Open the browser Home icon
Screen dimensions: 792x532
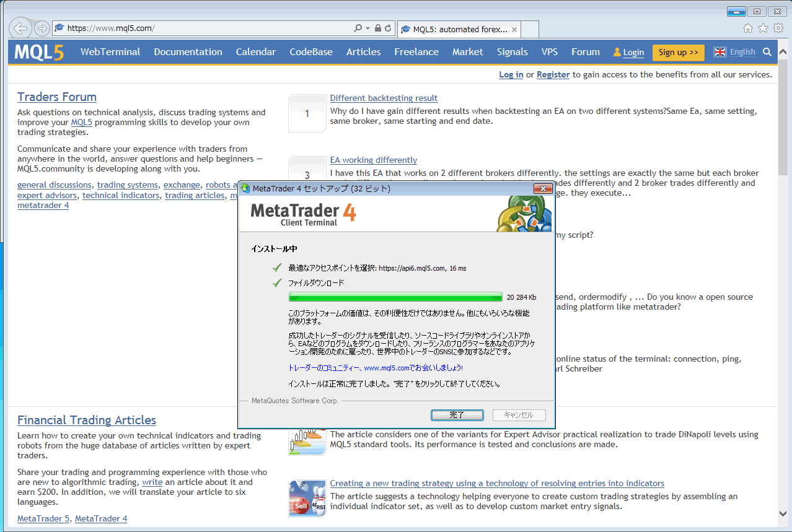click(x=748, y=28)
